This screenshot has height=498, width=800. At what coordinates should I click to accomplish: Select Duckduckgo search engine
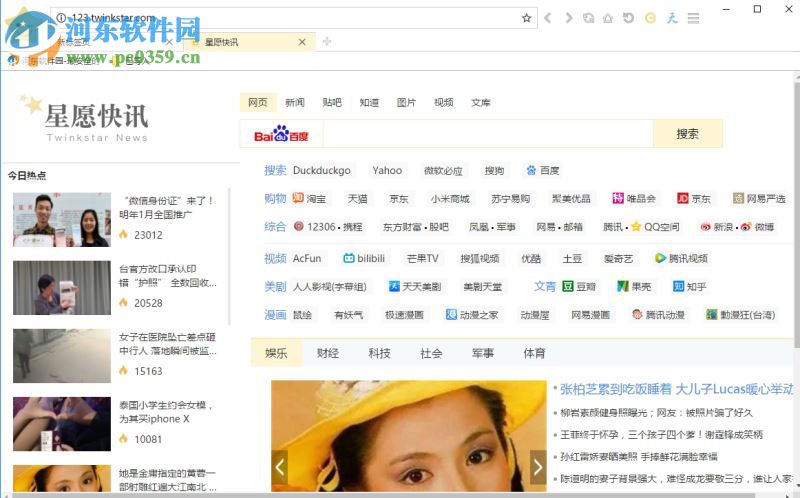tap(321, 170)
